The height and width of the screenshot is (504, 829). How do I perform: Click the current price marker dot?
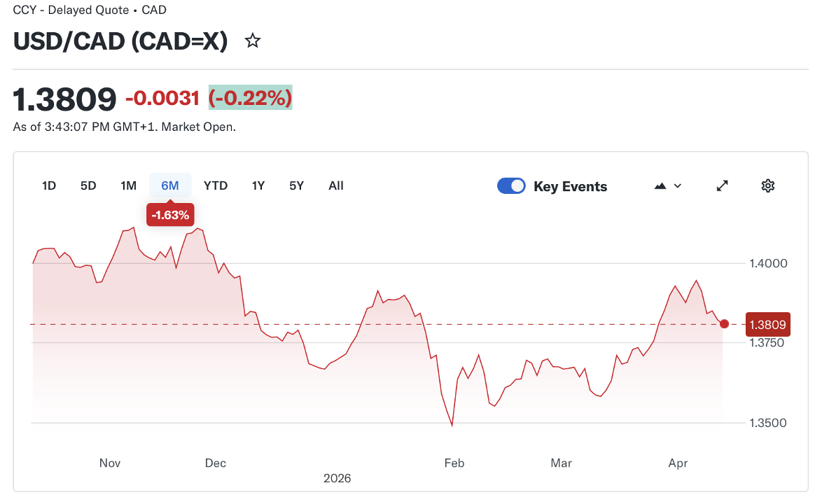724,324
